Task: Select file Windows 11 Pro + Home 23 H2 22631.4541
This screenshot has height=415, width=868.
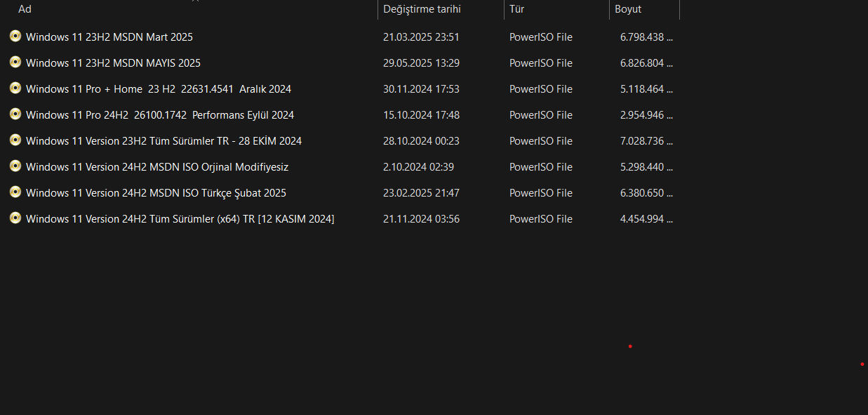Action: [x=159, y=89]
